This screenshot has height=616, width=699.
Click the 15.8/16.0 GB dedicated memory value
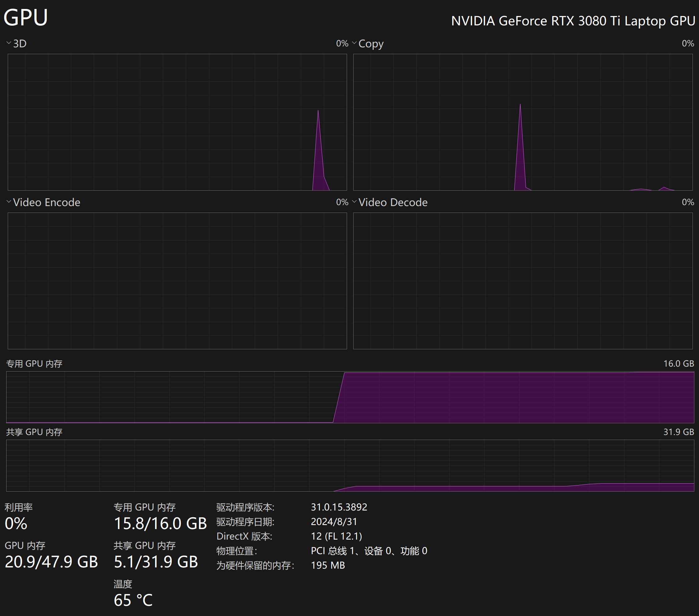160,523
